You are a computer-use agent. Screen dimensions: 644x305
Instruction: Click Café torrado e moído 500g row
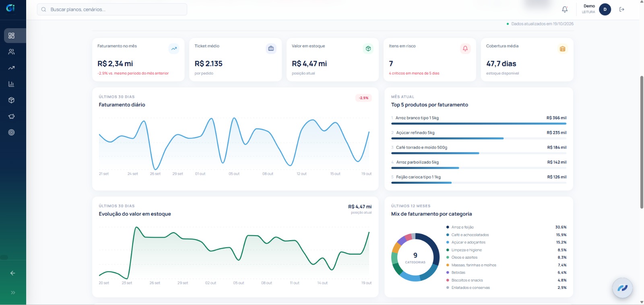pos(479,149)
